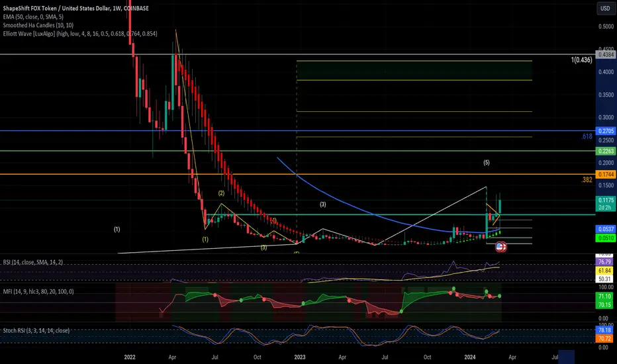This screenshot has width=617, height=364.
Task: Click the 0.4000 price axis tick
Action: click(x=606, y=72)
